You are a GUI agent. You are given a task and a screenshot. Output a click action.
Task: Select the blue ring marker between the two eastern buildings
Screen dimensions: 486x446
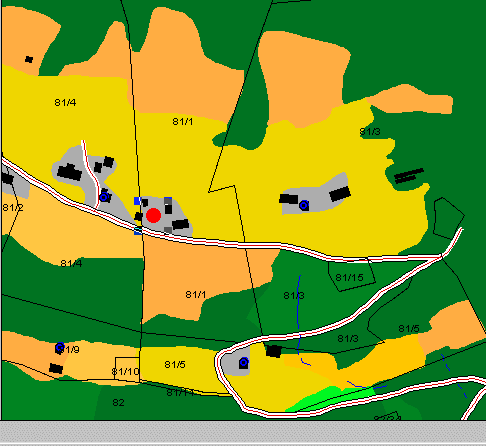(x=303, y=205)
